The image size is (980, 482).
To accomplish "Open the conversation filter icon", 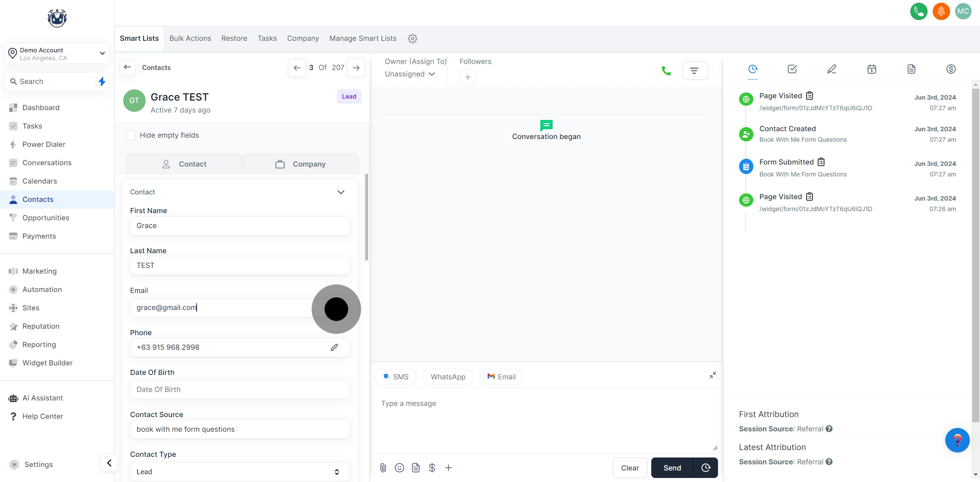I will [x=695, y=71].
